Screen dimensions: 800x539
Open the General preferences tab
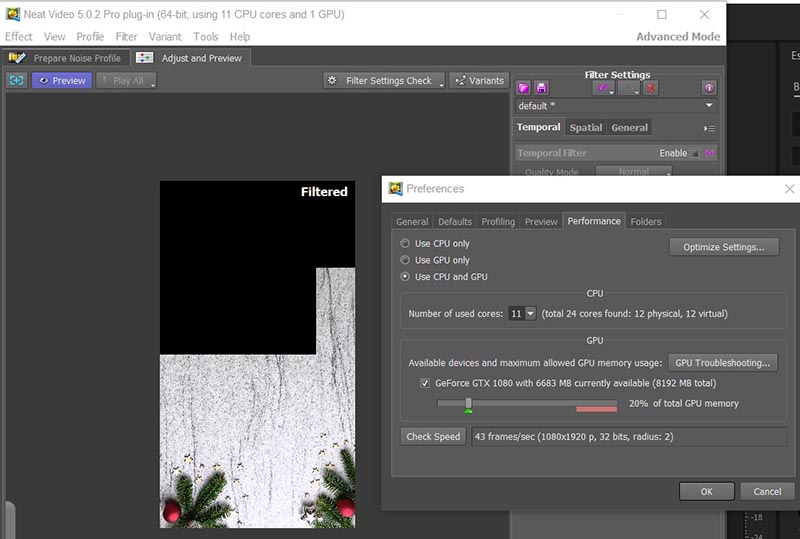tap(412, 222)
